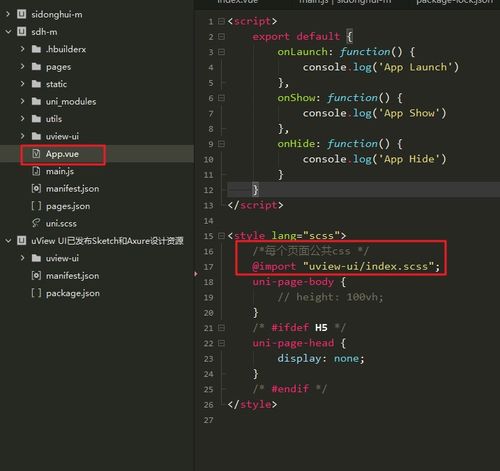Click the sdh-m project icon
This screenshot has height=471, width=500.
[21, 32]
